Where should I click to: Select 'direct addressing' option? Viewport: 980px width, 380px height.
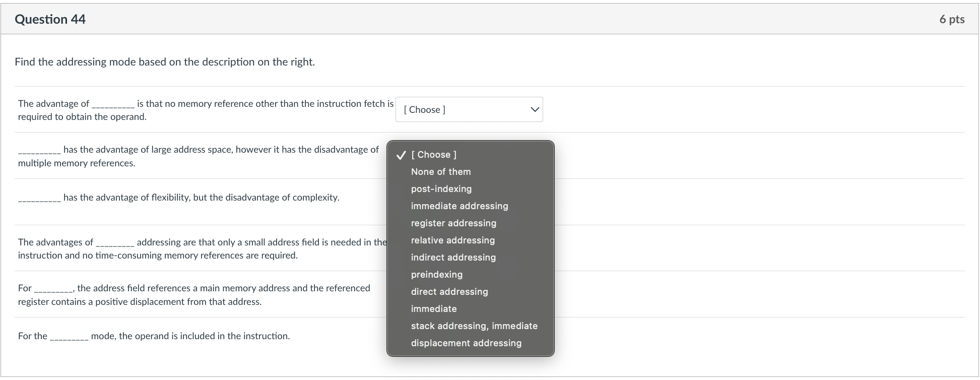[x=449, y=292]
